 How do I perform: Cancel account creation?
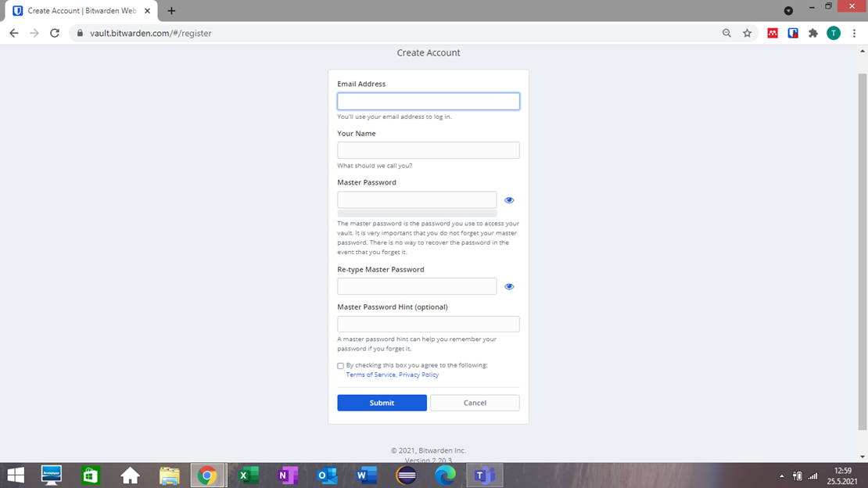475,403
